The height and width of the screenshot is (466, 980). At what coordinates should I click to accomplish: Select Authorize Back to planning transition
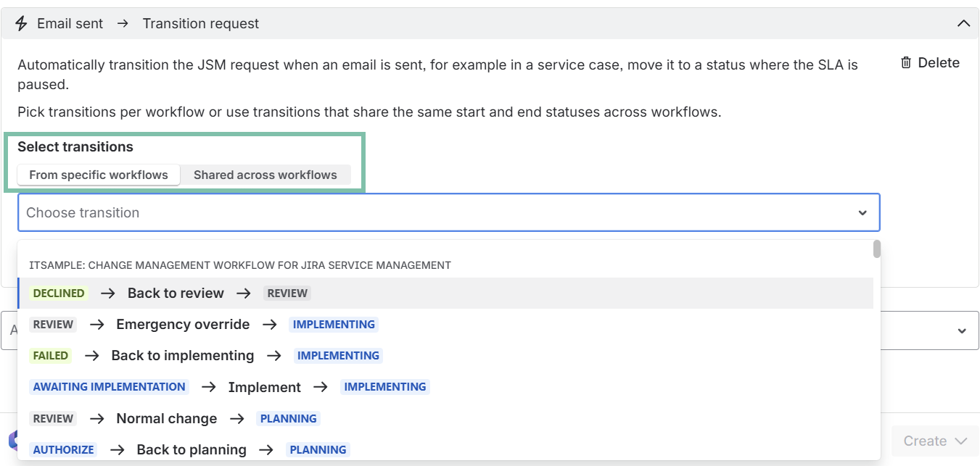(x=192, y=449)
